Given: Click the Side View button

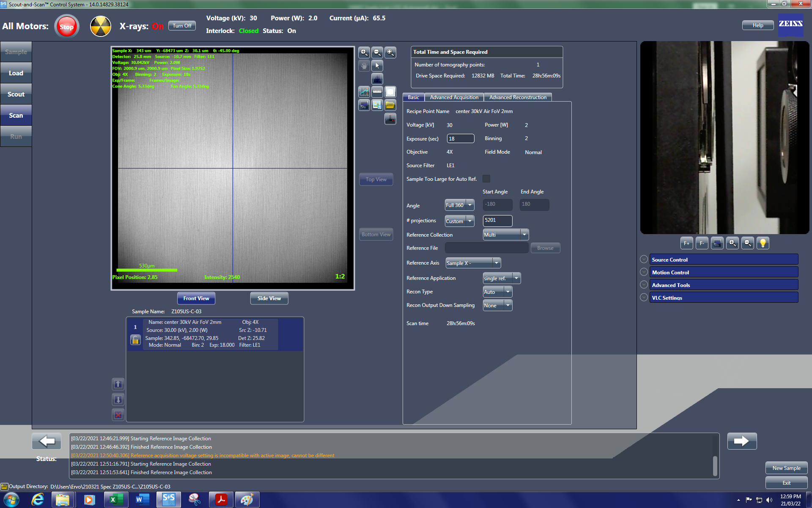Looking at the screenshot, I should tap(269, 298).
